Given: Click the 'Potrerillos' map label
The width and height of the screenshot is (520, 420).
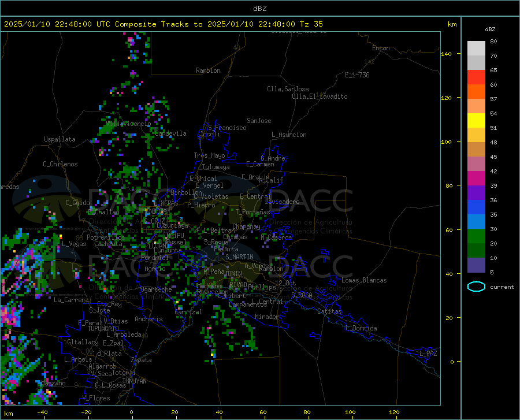Looking at the screenshot, I should [x=106, y=237].
